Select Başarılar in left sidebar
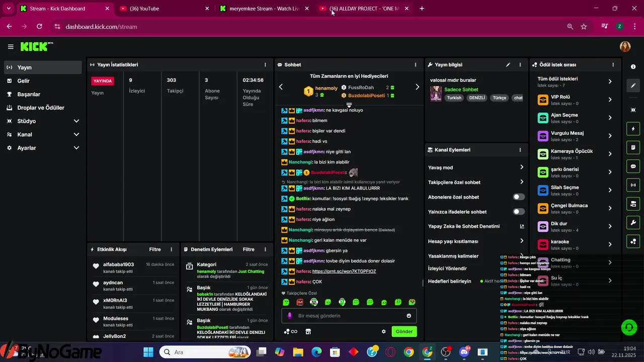The width and height of the screenshot is (644, 362). pos(43,94)
